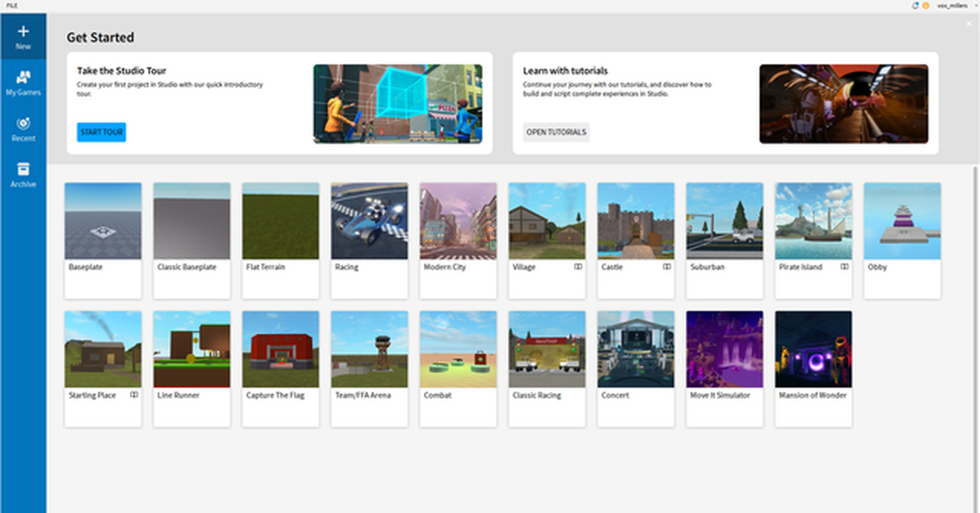Select the Mansion of Wonder template
The width and height of the screenshot is (980, 513).
[813, 349]
